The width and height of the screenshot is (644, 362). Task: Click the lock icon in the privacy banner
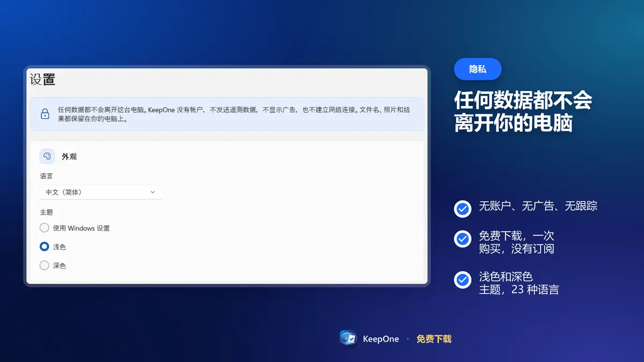point(45,114)
